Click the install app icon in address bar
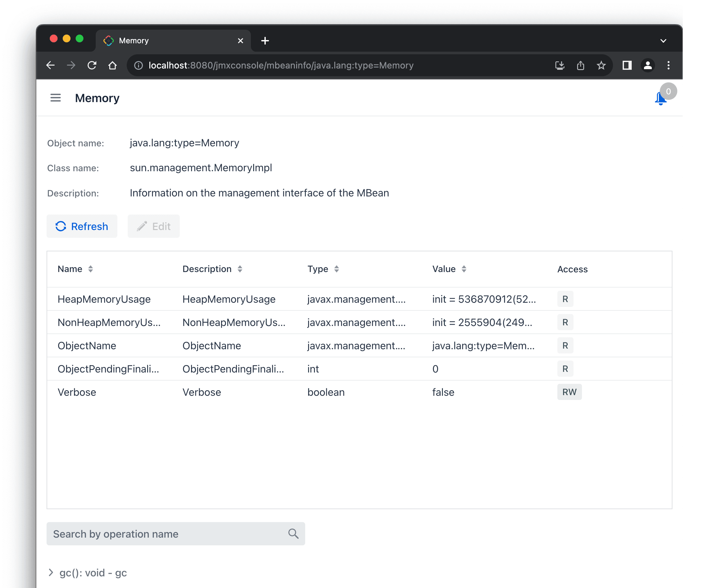This screenshot has width=719, height=588. (x=560, y=65)
